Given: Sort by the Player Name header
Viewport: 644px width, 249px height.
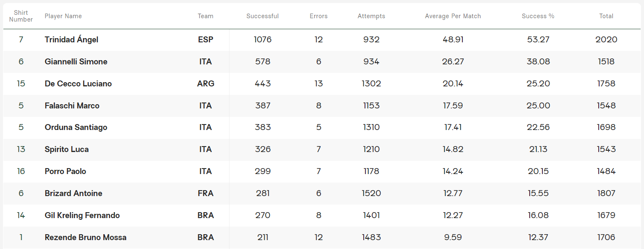Looking at the screenshot, I should click(63, 16).
